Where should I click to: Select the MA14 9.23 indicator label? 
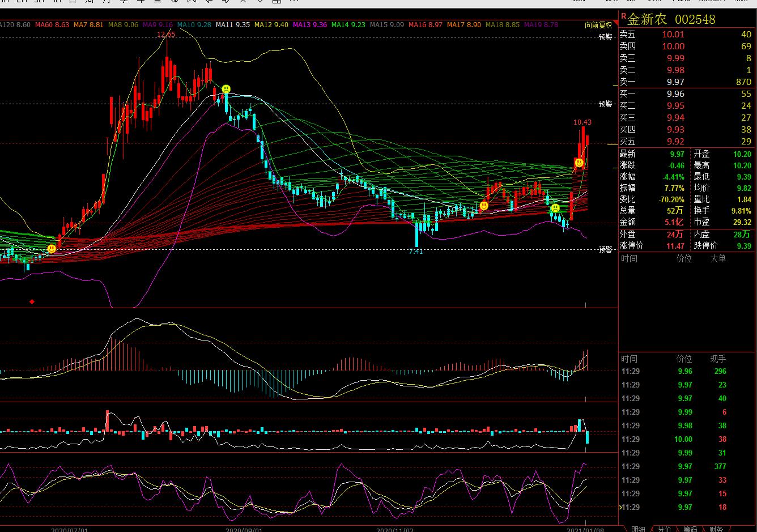point(348,25)
